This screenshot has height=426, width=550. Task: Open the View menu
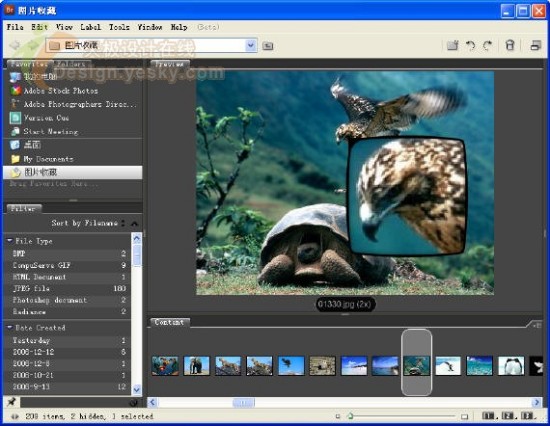coord(64,27)
